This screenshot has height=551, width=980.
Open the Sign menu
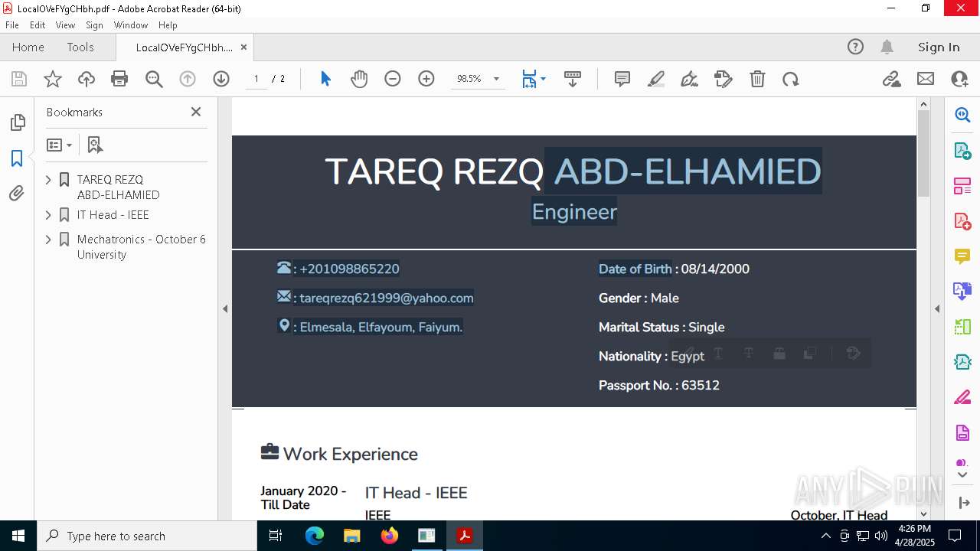95,25
